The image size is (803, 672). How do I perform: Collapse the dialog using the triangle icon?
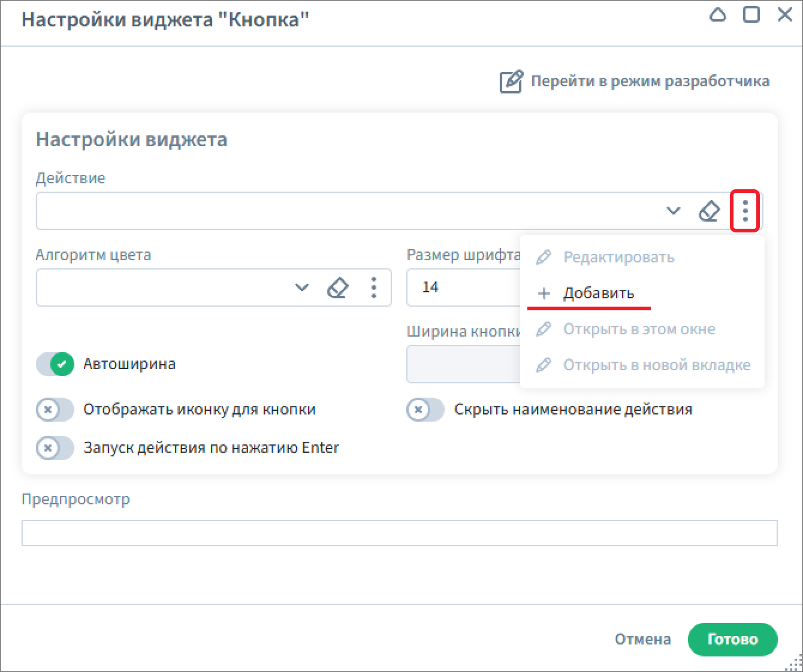pyautogui.click(x=717, y=15)
